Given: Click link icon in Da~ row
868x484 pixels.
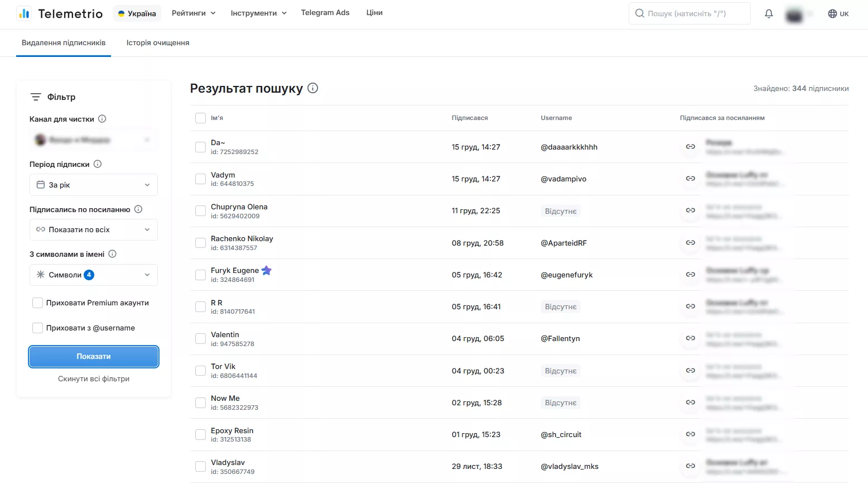Looking at the screenshot, I should tap(691, 147).
